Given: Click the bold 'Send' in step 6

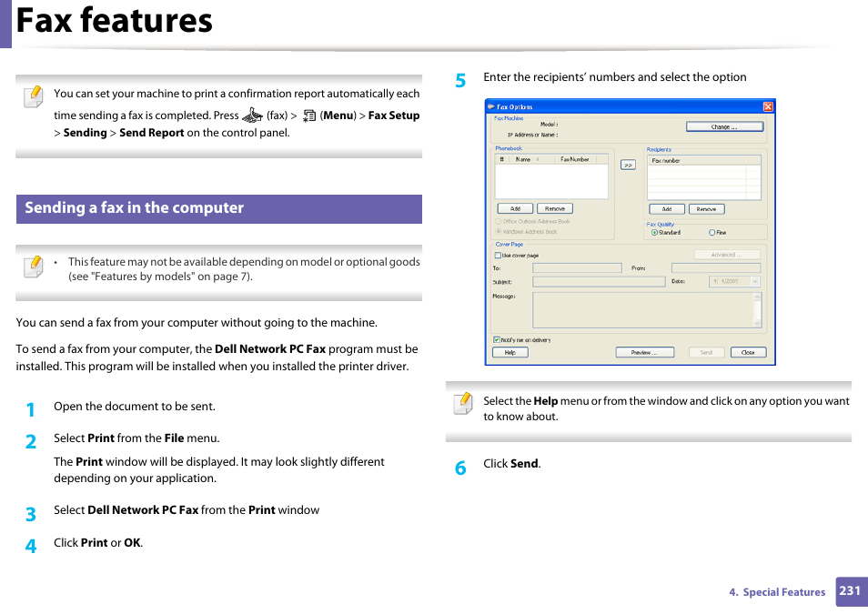Looking at the screenshot, I should pyautogui.click(x=524, y=464).
